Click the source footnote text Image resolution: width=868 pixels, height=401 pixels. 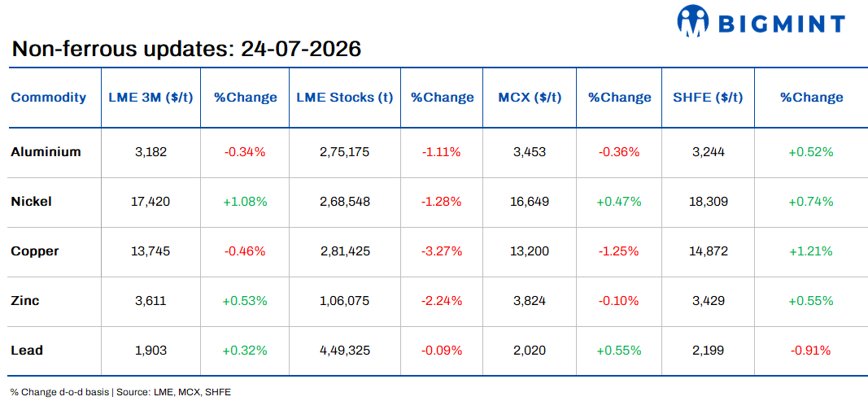pyautogui.click(x=120, y=391)
